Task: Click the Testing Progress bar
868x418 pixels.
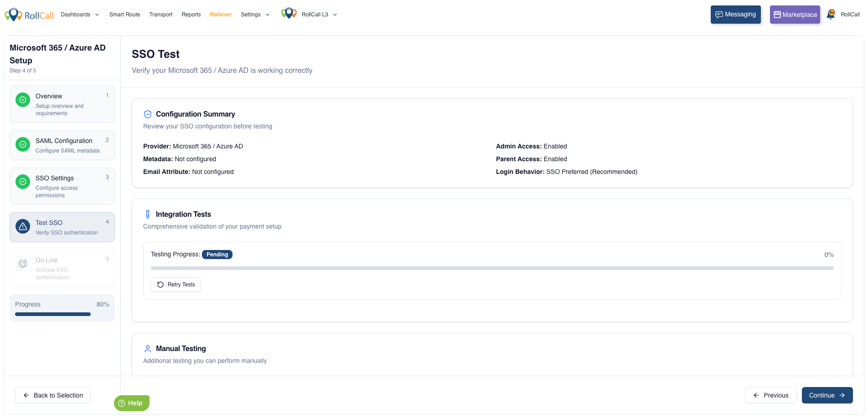Action: point(492,268)
